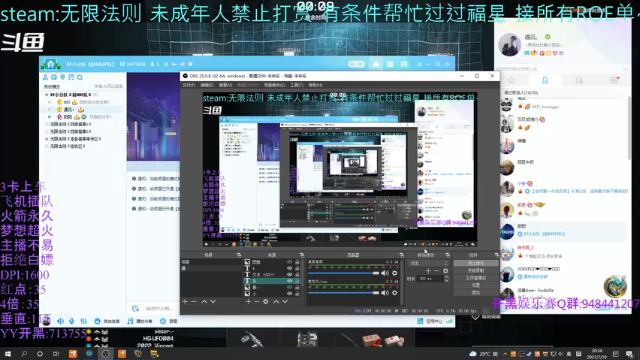This screenshot has width=640, height=360.
Task: Open source properties gear below Sources list
Action: (266, 302)
